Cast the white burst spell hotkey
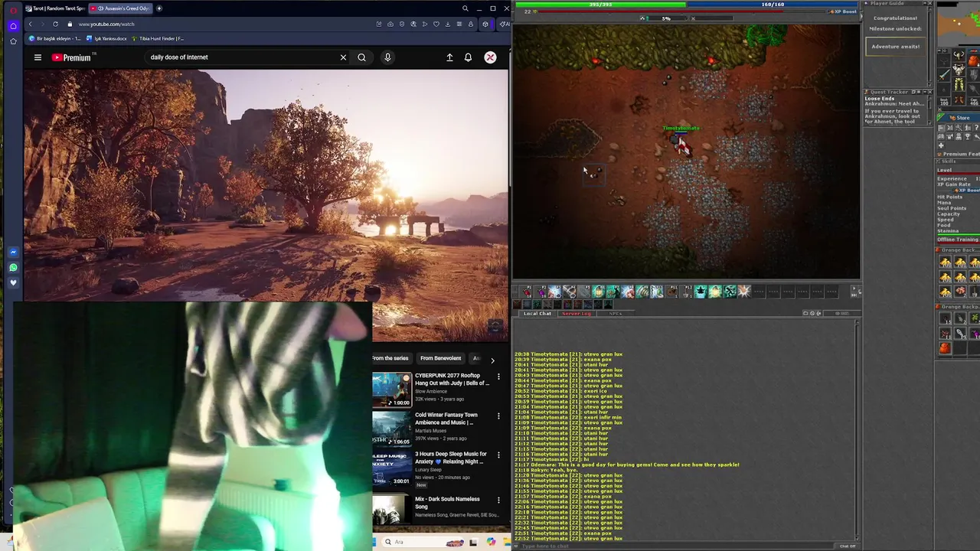 pos(744,292)
